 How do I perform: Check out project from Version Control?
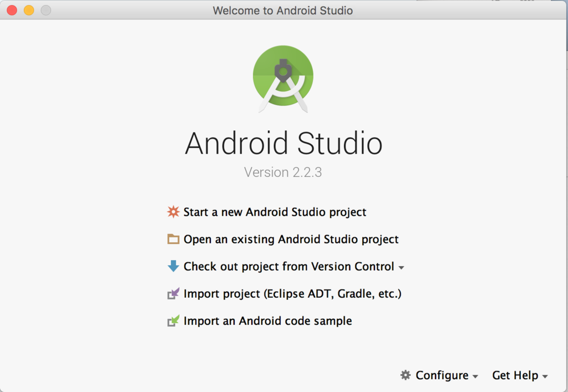tap(288, 266)
